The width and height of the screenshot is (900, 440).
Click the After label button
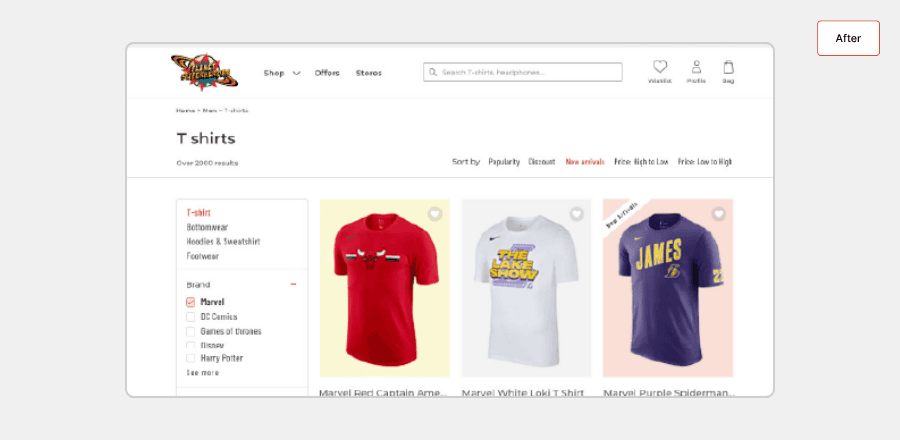point(848,38)
